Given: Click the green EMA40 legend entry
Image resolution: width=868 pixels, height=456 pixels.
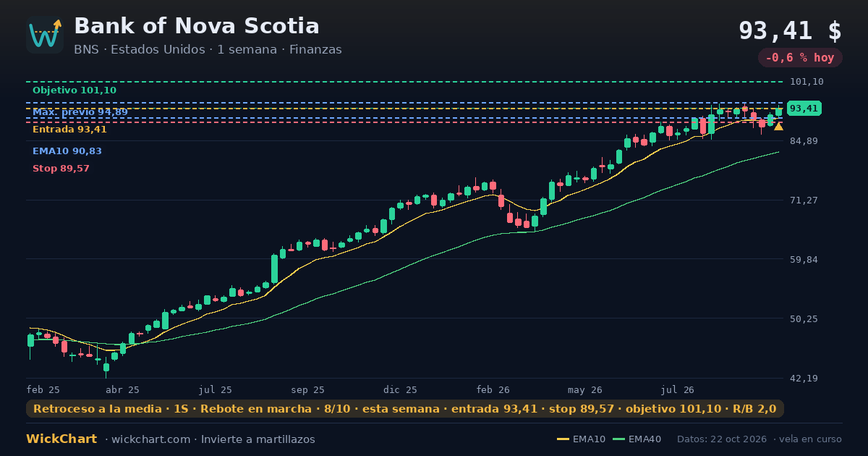Looking at the screenshot, I should tap(637, 439).
